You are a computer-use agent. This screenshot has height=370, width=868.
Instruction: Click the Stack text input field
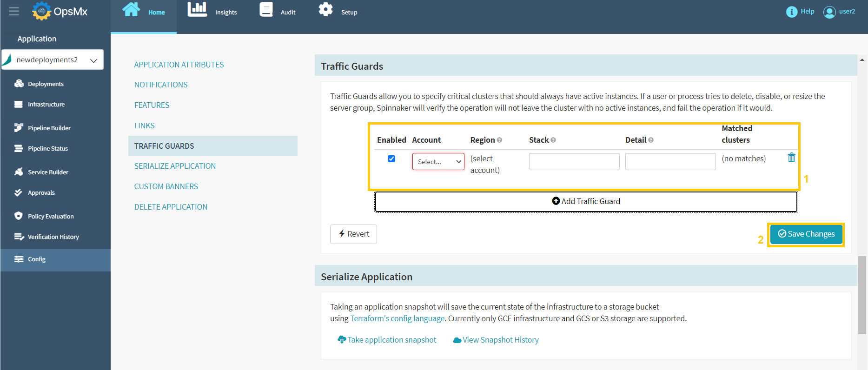pos(574,162)
